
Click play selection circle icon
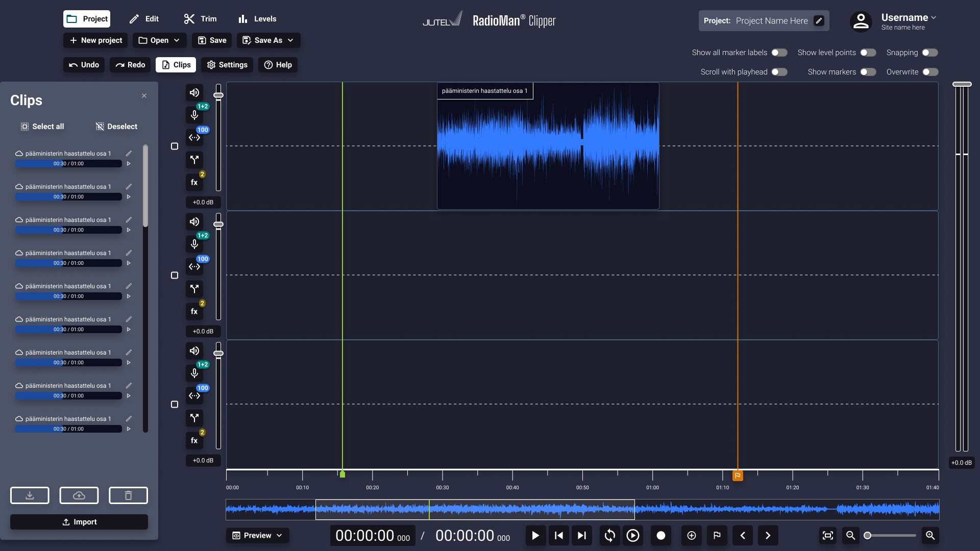(x=633, y=535)
